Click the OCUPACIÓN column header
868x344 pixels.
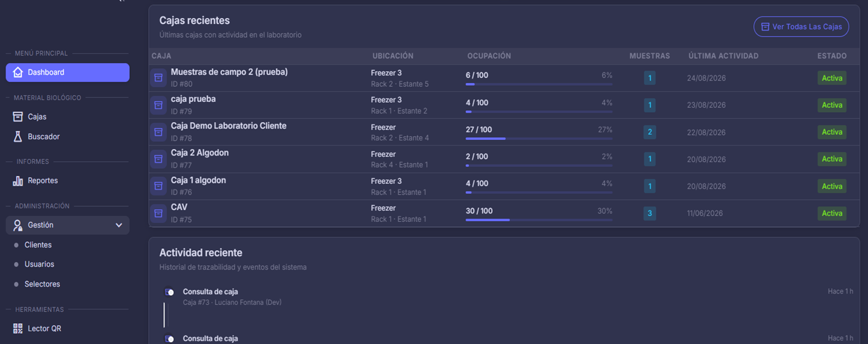click(489, 56)
